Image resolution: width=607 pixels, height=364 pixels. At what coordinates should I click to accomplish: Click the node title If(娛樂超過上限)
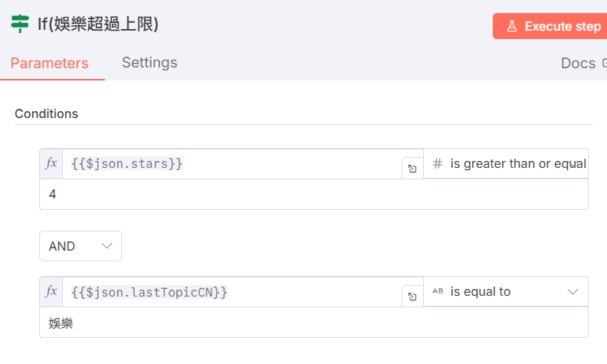[98, 25]
